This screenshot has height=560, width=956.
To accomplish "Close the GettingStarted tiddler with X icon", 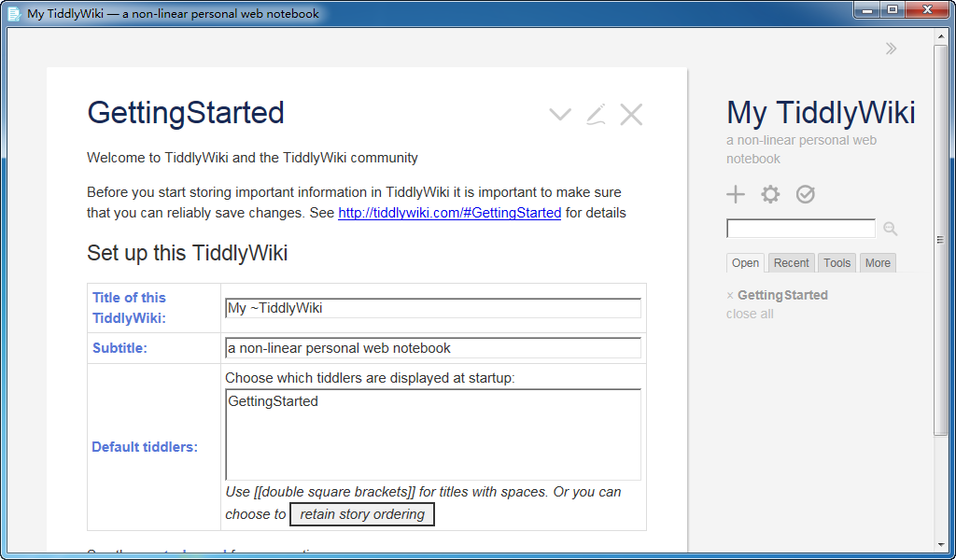I will tap(631, 114).
